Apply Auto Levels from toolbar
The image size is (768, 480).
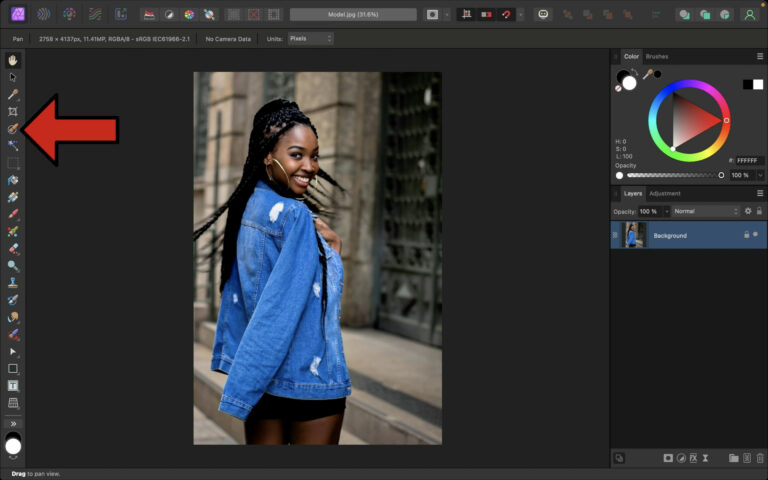pyautogui.click(x=149, y=15)
